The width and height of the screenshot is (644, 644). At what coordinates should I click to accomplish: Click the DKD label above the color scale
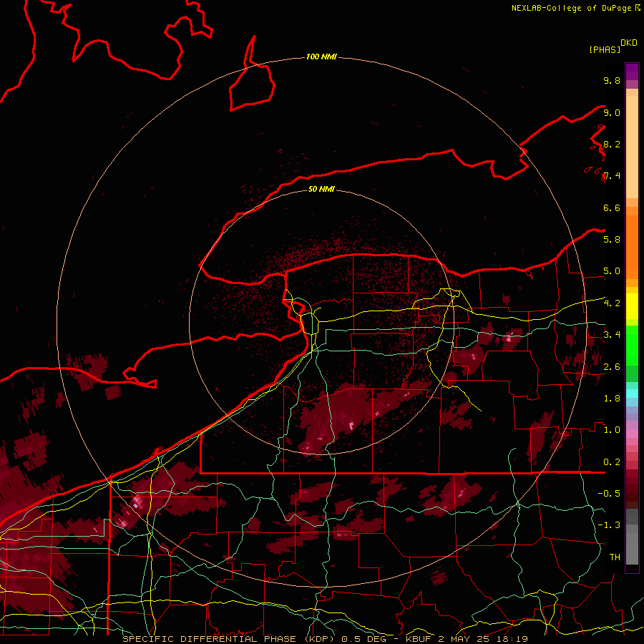pos(629,43)
